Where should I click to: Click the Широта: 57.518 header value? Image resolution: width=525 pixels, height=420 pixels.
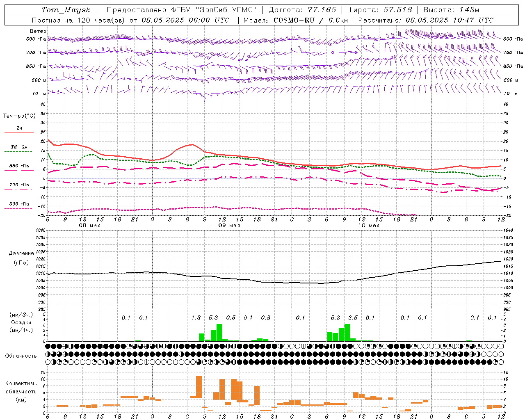click(379, 10)
